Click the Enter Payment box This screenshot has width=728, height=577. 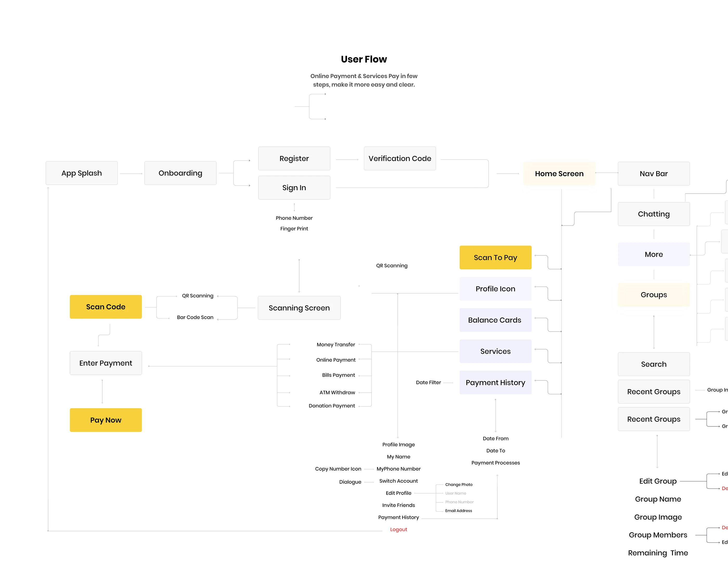click(106, 363)
